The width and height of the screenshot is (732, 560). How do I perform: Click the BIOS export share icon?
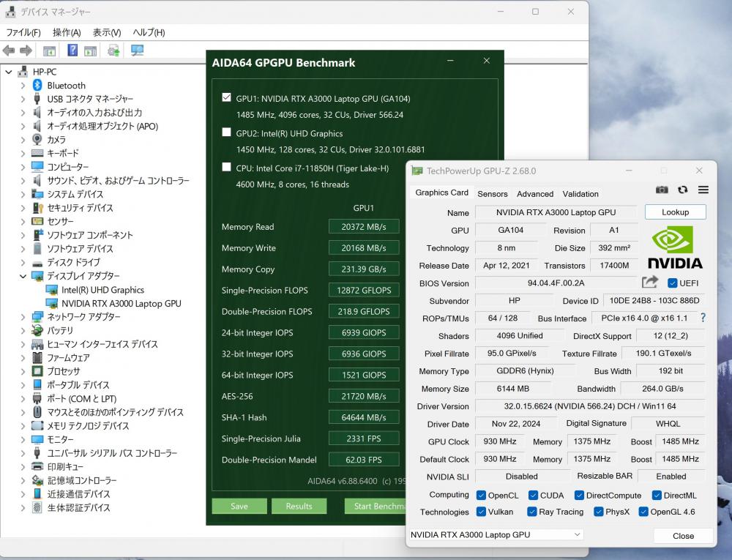pos(649,283)
